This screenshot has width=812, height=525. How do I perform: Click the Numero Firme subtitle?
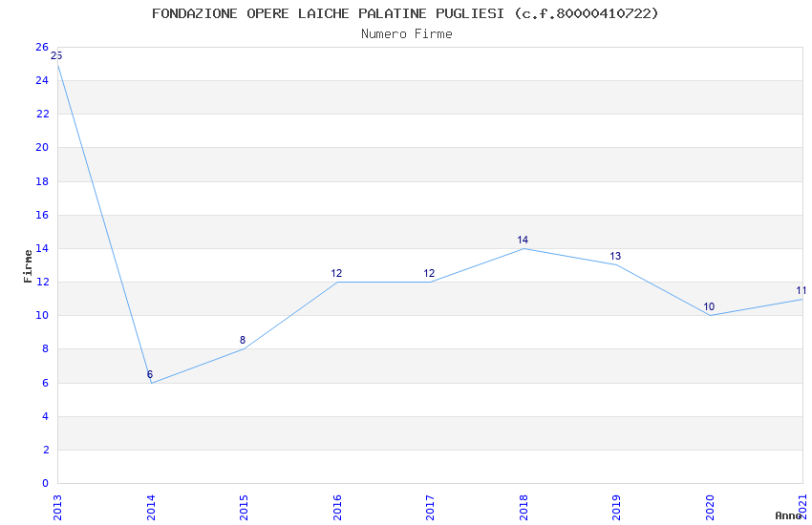(407, 34)
